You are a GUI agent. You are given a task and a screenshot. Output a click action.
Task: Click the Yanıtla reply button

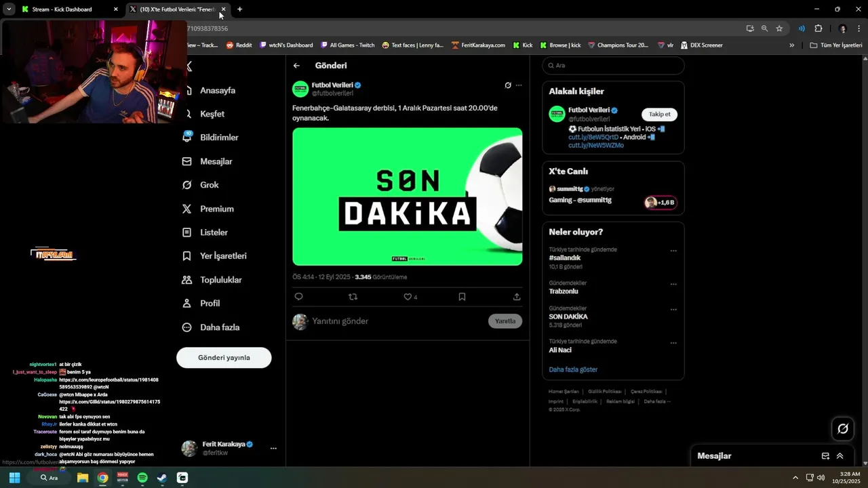505,321
